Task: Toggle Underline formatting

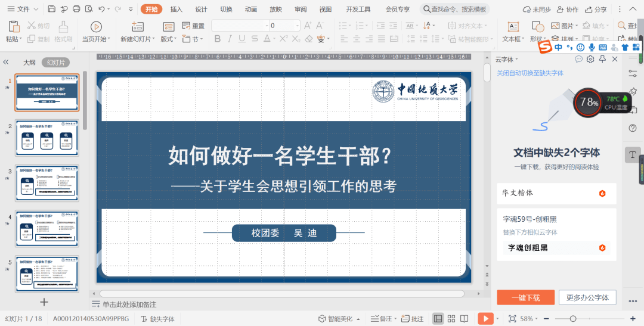Action: (x=242, y=39)
